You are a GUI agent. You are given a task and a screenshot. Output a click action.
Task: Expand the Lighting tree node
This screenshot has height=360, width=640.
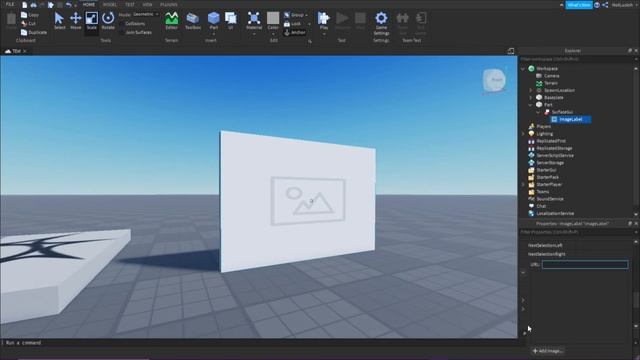click(x=523, y=134)
